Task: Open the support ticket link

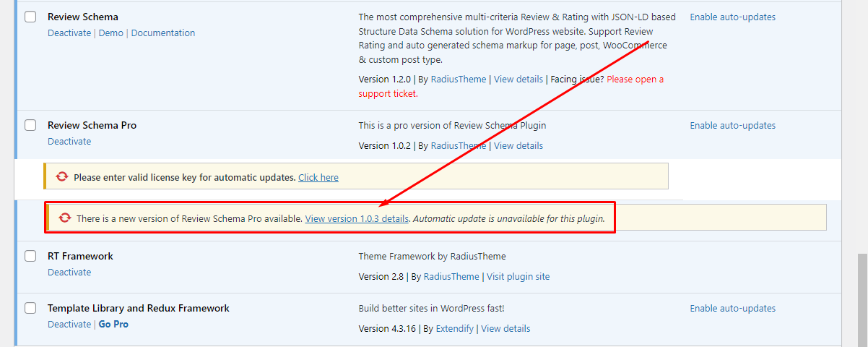Action: [511, 86]
